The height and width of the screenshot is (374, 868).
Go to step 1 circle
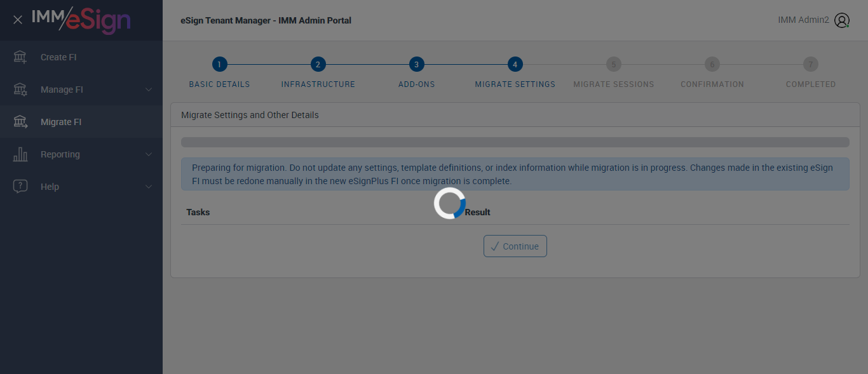219,64
